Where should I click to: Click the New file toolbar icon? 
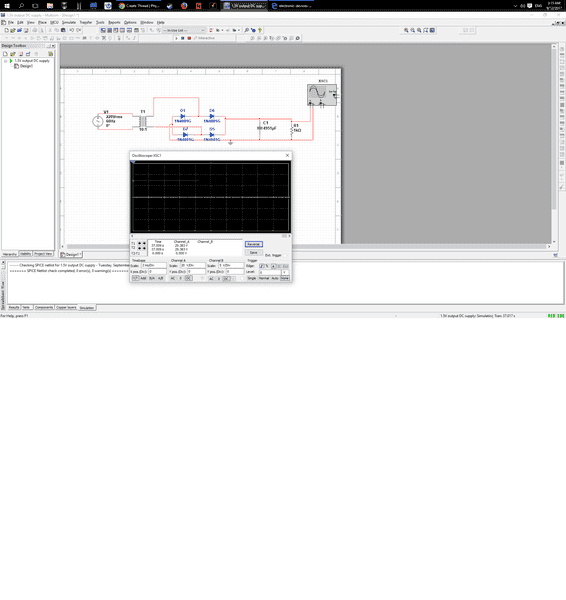(x=6, y=30)
